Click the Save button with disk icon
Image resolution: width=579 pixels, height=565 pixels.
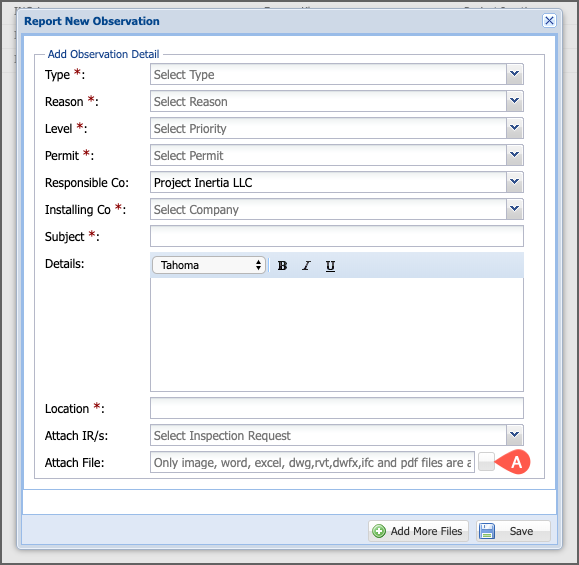pyautogui.click(x=513, y=531)
